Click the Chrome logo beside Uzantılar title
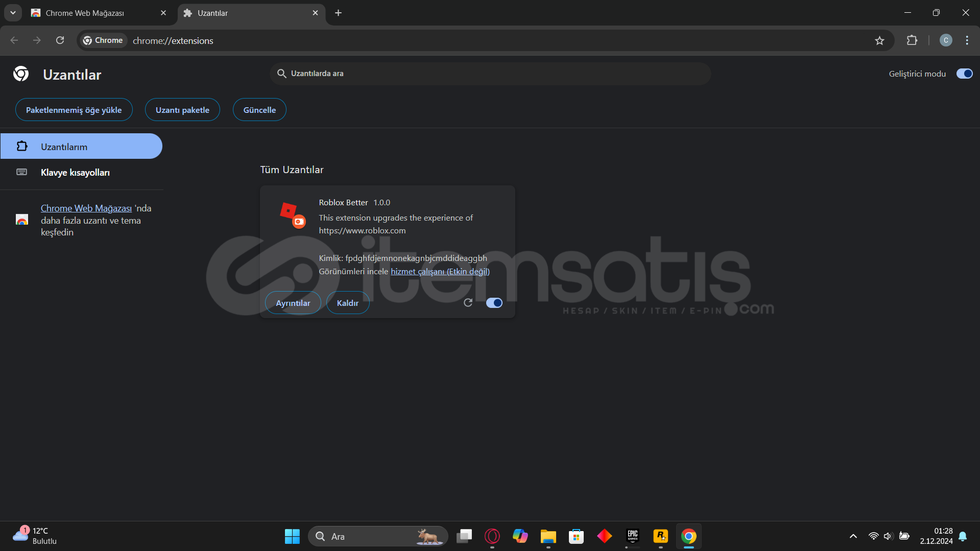This screenshot has width=980, height=551. coord(21,74)
